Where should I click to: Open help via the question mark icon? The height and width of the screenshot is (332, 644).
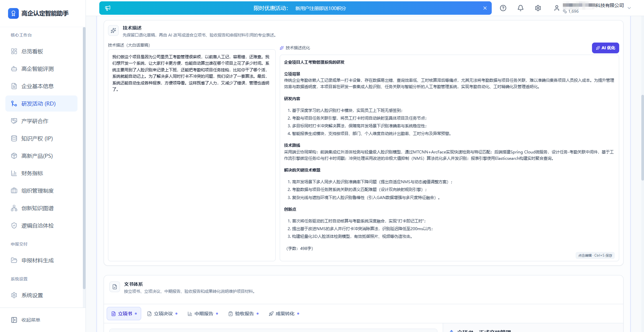[x=503, y=8]
